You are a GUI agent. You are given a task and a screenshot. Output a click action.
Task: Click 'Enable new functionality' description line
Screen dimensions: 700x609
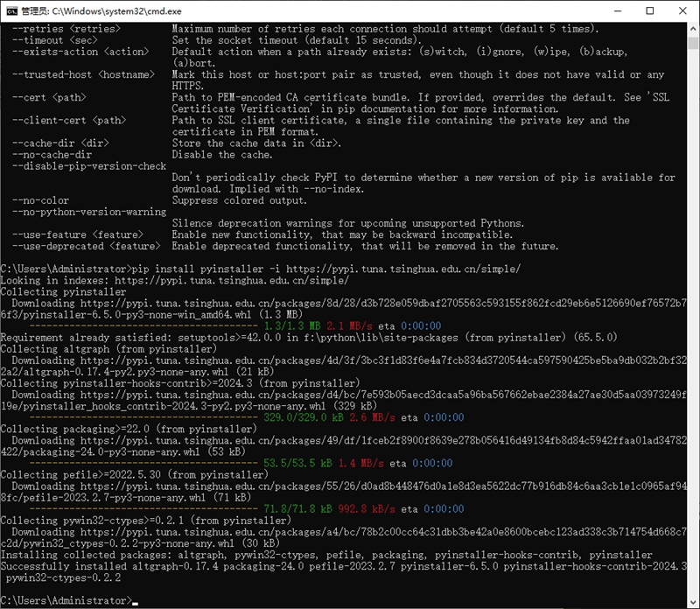pyautogui.click(x=342, y=234)
